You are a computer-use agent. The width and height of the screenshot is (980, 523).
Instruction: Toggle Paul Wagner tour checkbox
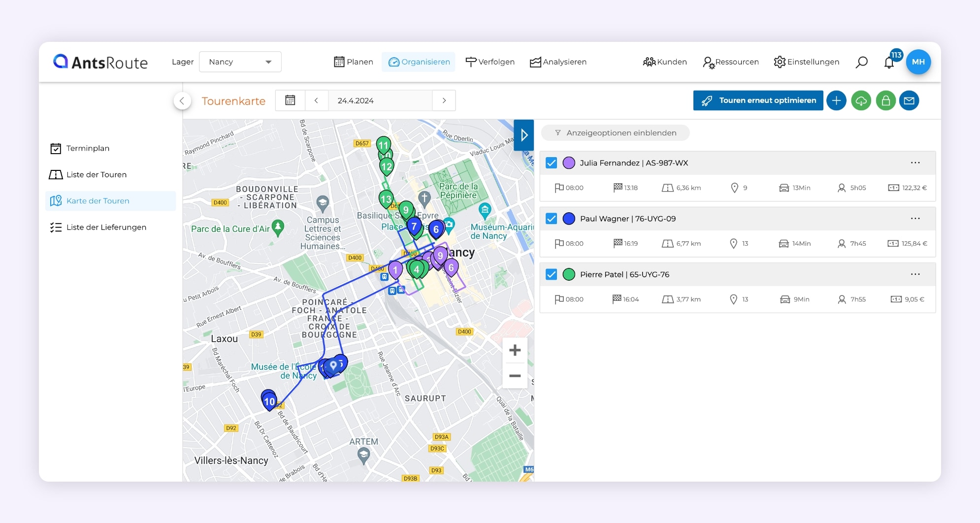point(551,219)
